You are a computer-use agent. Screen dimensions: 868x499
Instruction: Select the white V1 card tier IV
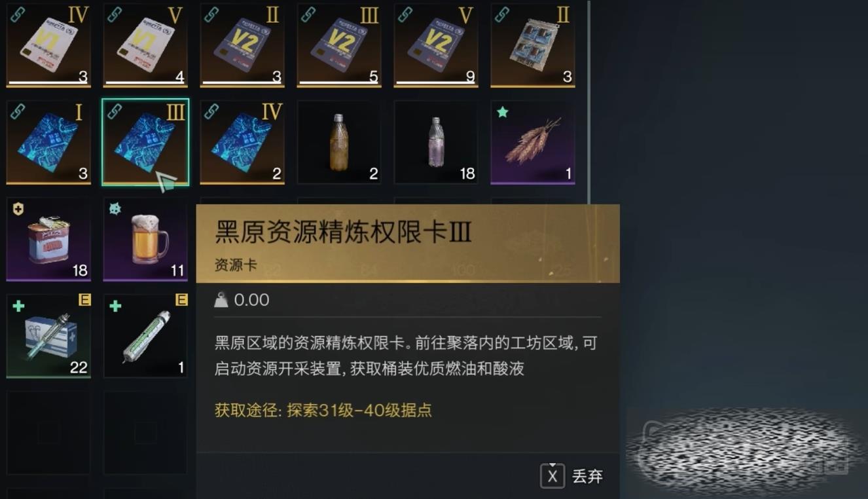click(48, 45)
